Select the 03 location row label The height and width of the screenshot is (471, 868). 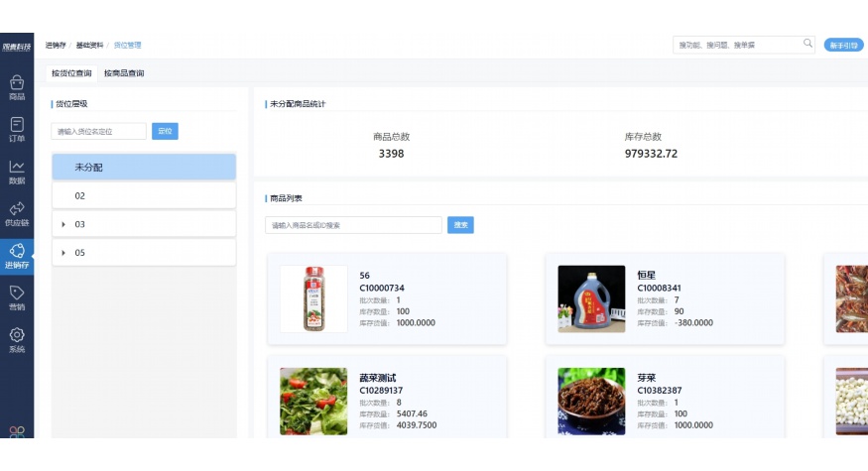[x=79, y=224]
